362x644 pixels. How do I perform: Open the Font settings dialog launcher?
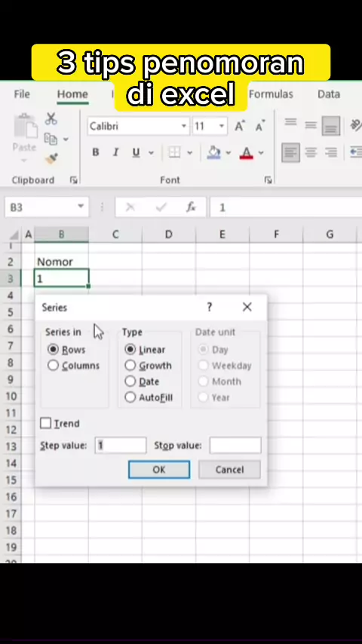click(268, 180)
